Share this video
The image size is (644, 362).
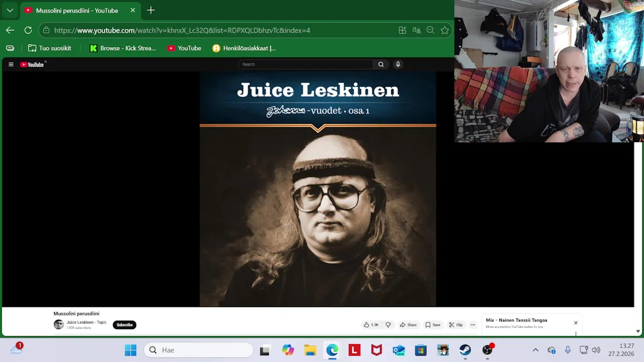click(409, 325)
